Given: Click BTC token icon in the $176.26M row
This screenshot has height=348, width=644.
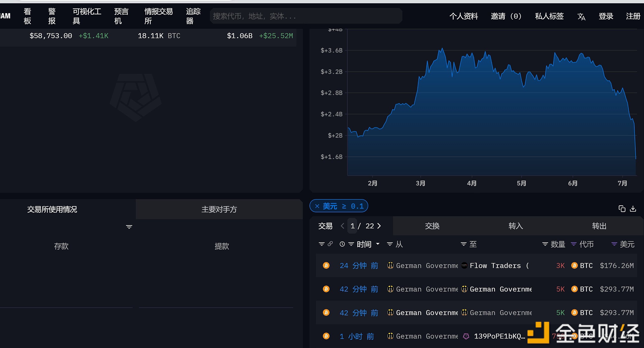Looking at the screenshot, I should (x=574, y=265).
